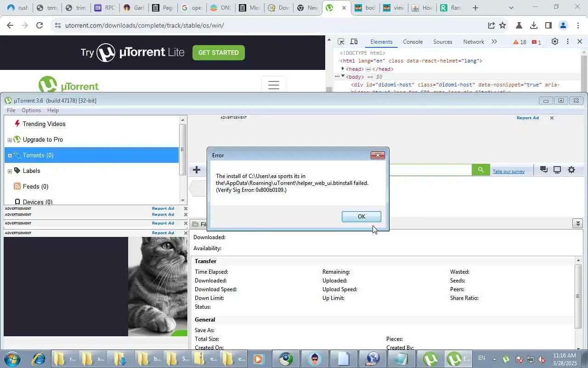Click uTorrent tray icon in system tray
This screenshot has height=368, width=588.
point(506,359)
